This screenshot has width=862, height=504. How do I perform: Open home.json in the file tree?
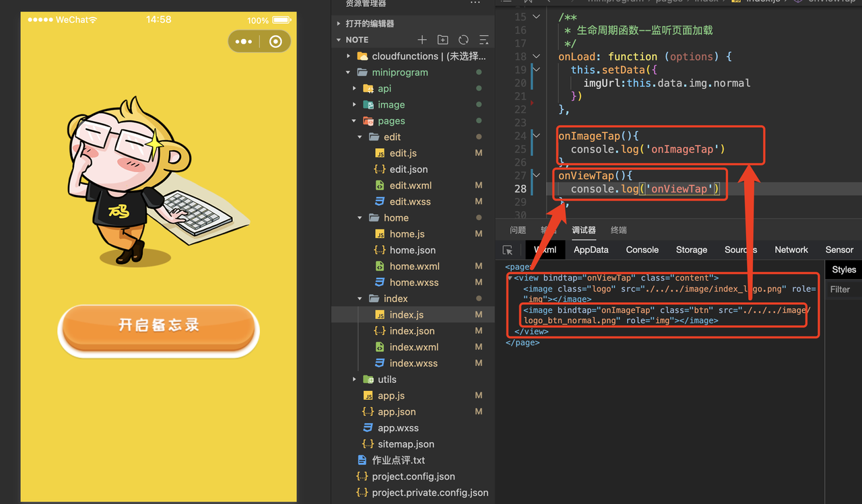[412, 250]
